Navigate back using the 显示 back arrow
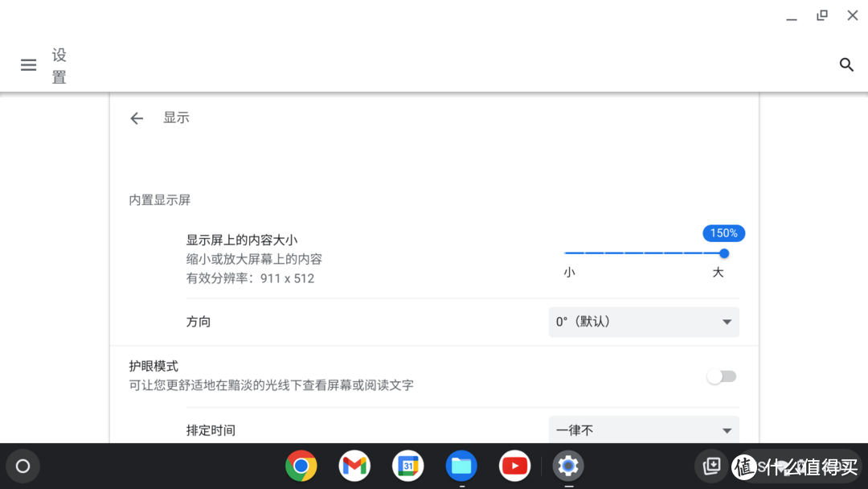The image size is (868, 489). point(137,117)
